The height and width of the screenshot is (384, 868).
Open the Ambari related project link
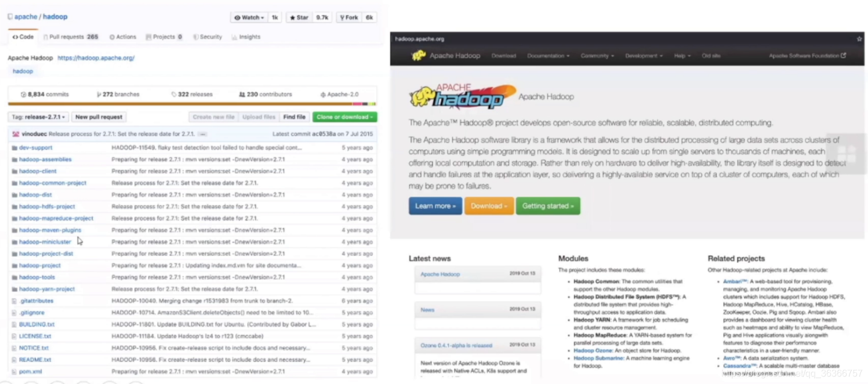pyautogui.click(x=735, y=281)
